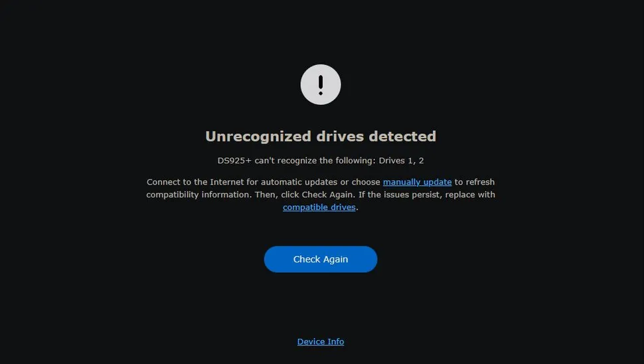Image resolution: width=644 pixels, height=364 pixels.
Task: Open the compatible drives link
Action: [x=319, y=207]
